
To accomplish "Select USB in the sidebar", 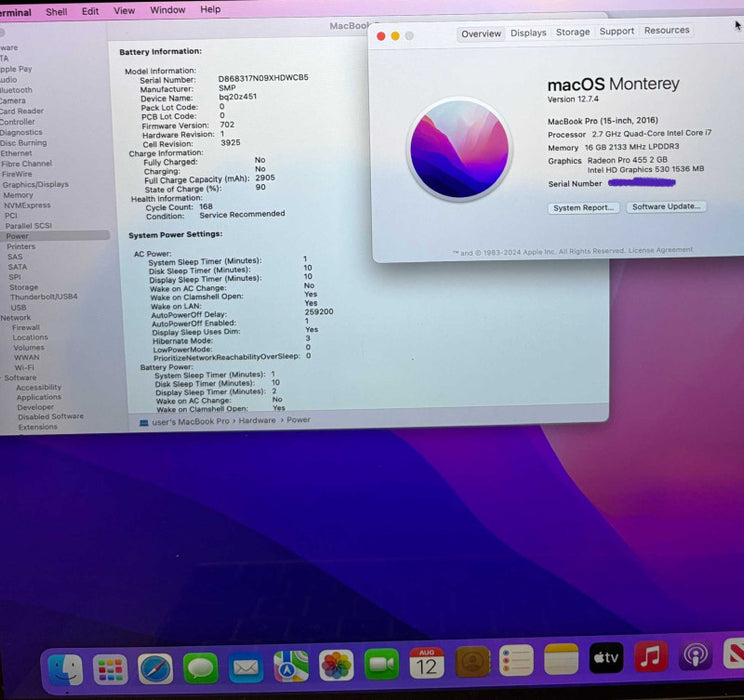I will (x=18, y=307).
